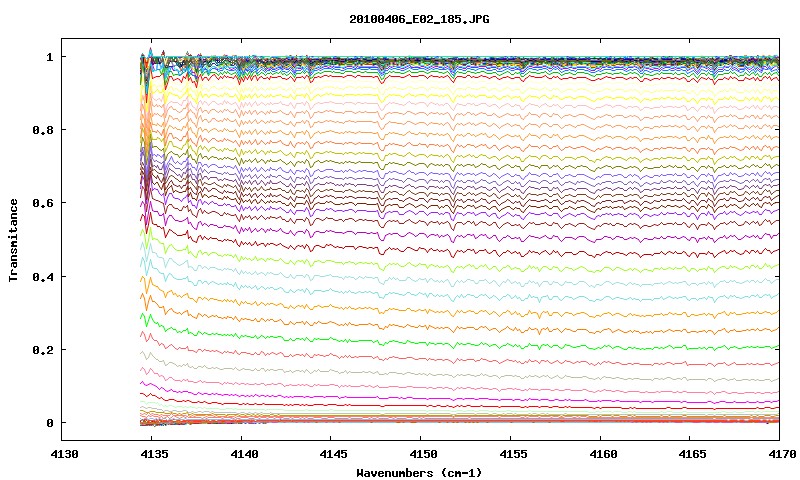Viewport: 800px width, 480px height.
Task: Click the x-axis tick label 4150
Action: point(423,454)
